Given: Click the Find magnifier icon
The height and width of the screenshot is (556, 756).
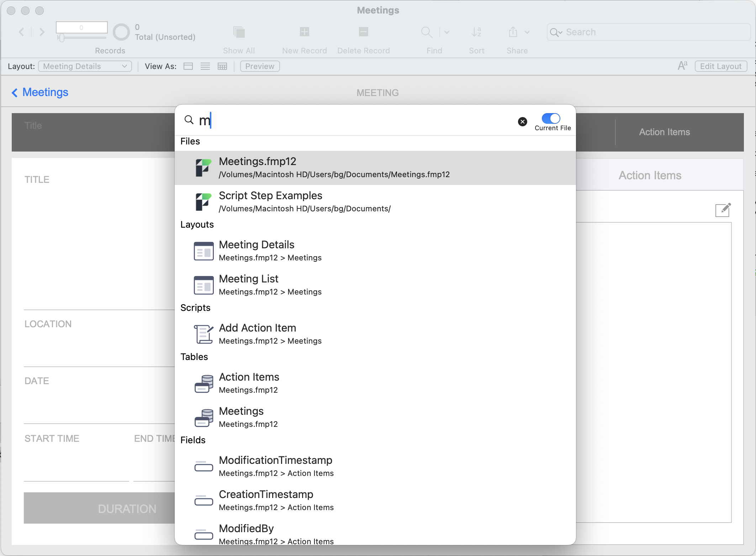Looking at the screenshot, I should point(427,32).
